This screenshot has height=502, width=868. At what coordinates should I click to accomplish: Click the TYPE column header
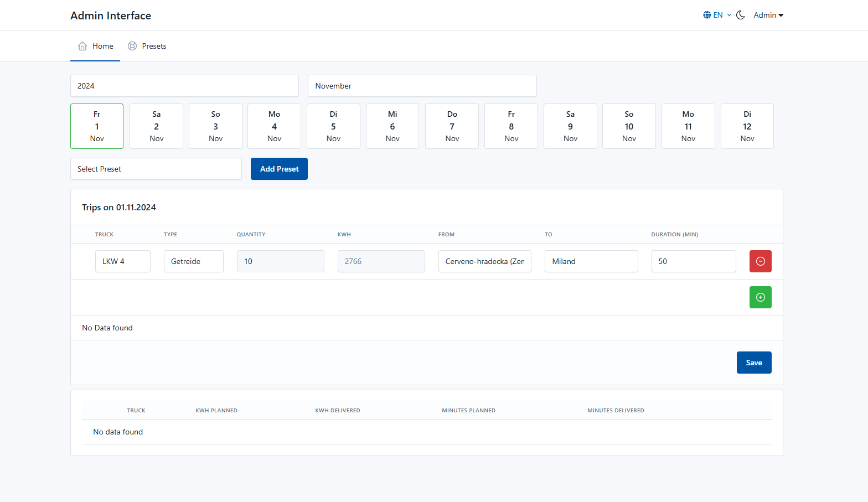point(170,235)
